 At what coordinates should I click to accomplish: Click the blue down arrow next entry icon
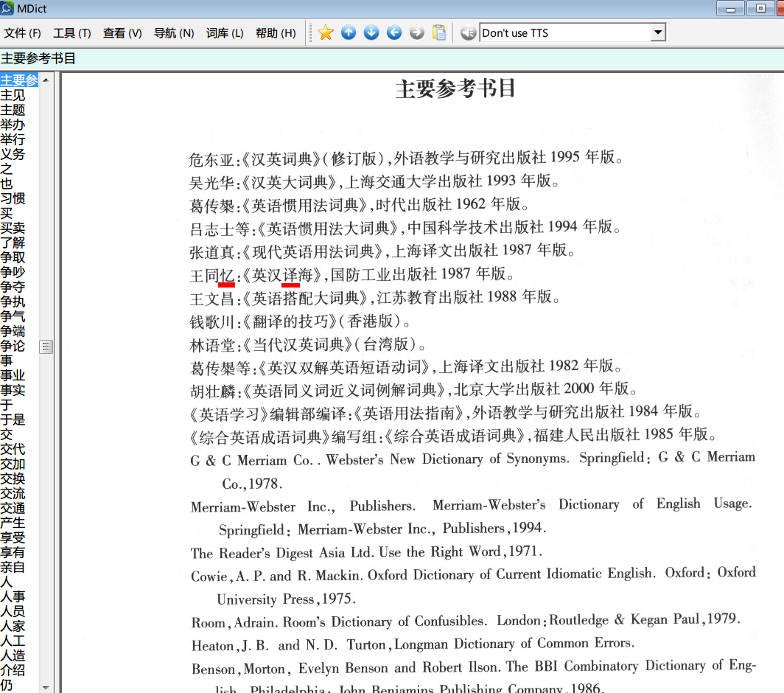371,33
